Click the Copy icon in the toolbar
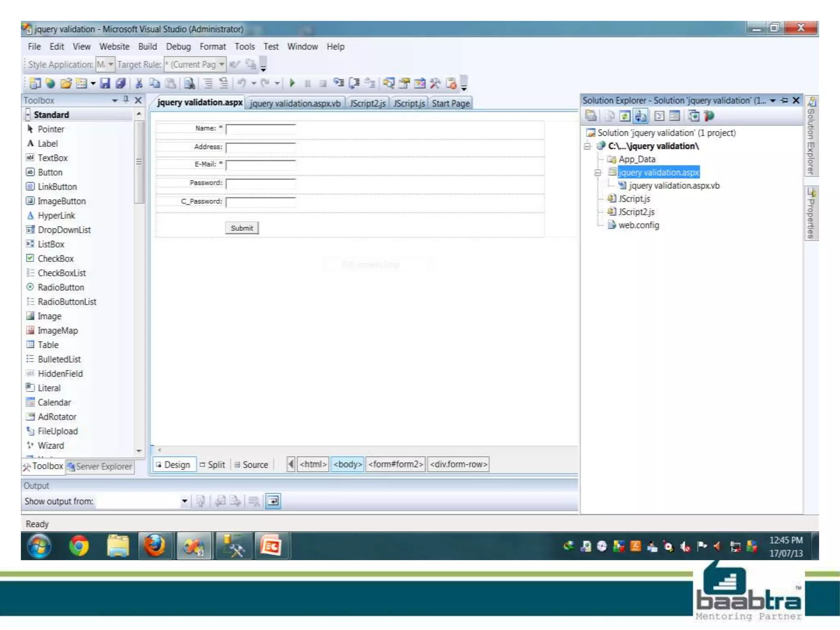 coord(155,83)
